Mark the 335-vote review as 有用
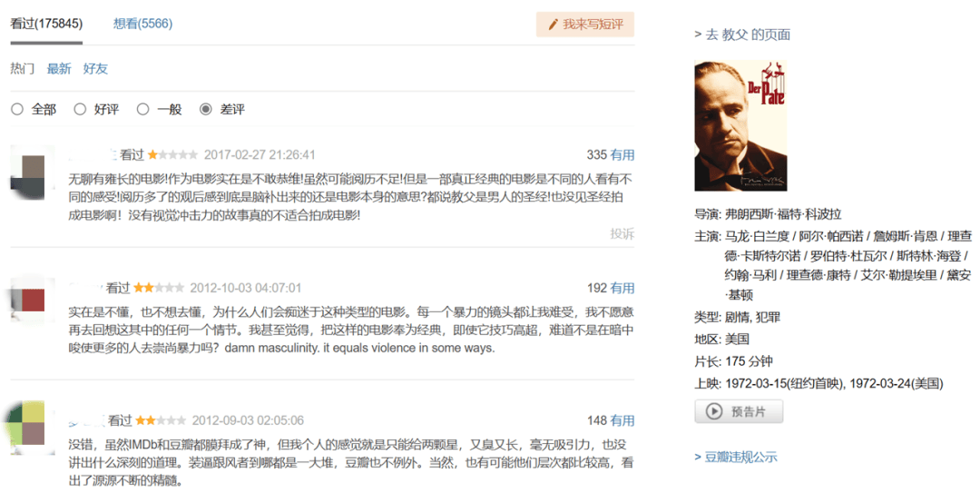 tap(622, 155)
